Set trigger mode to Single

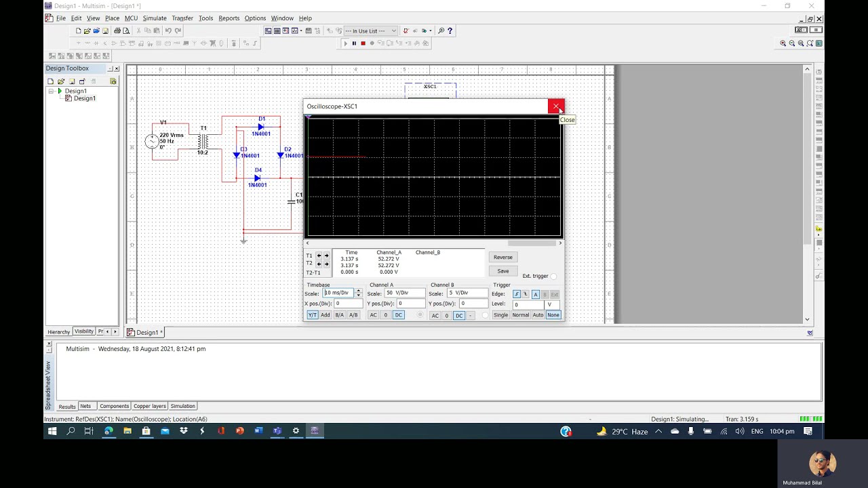pos(500,315)
